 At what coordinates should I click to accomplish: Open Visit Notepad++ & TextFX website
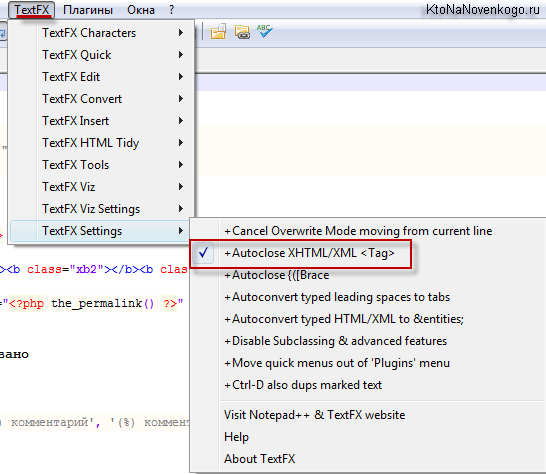(368, 415)
